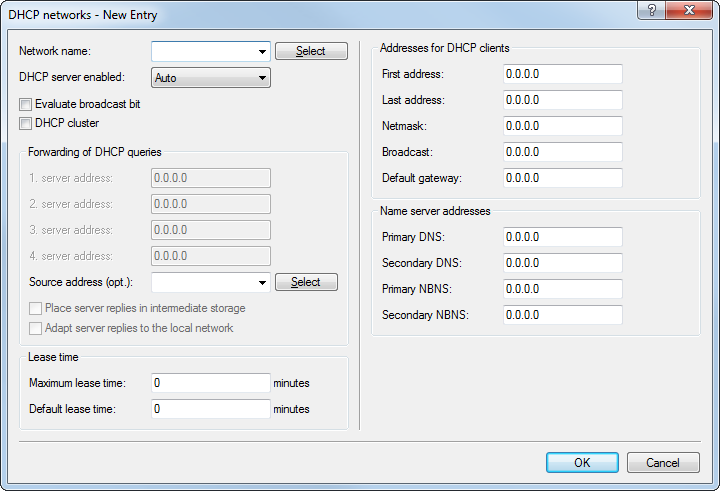Confirm the entry with OK

(582, 463)
